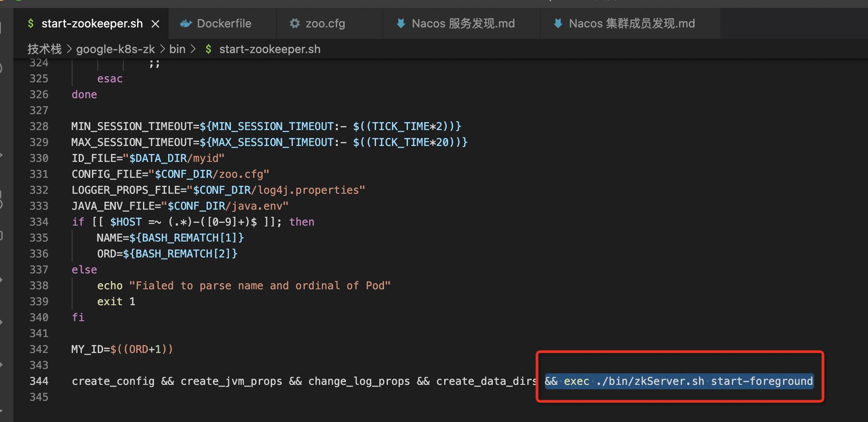Click the dollar shell icon on start-zookeeper.sh tab
The image size is (868, 422).
coord(31,23)
